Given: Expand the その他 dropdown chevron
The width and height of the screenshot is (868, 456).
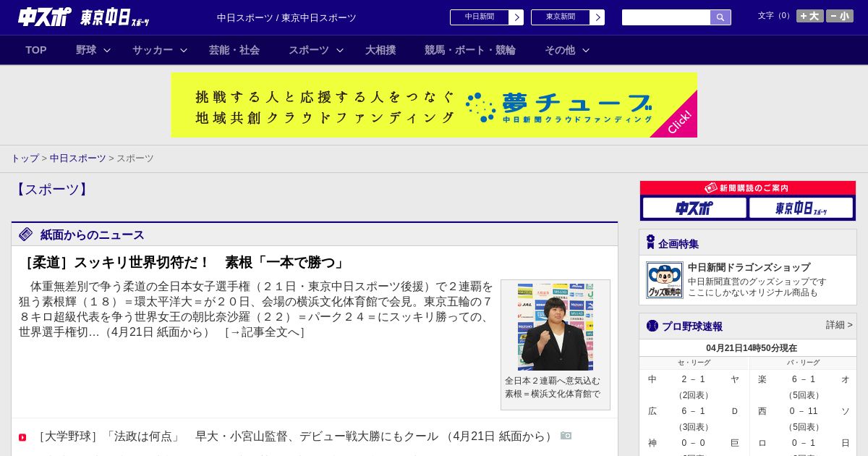Looking at the screenshot, I should pyautogui.click(x=586, y=51).
